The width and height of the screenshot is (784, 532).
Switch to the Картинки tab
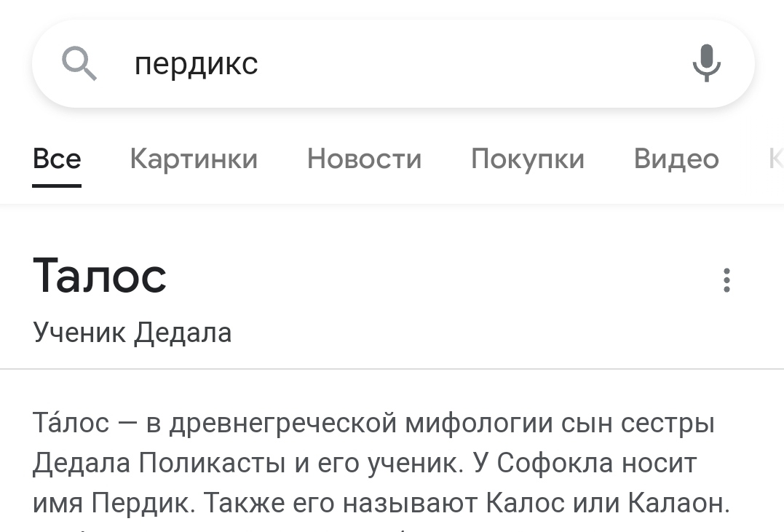pos(194,159)
